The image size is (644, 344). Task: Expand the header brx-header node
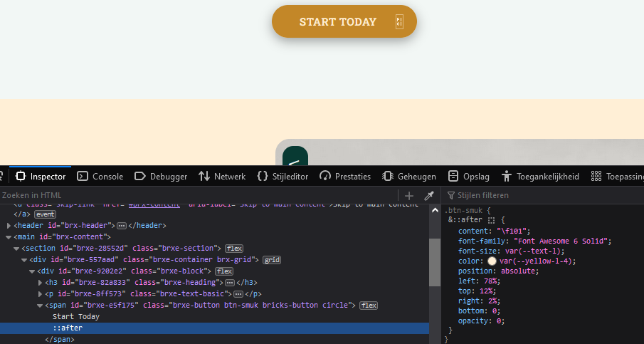9,226
